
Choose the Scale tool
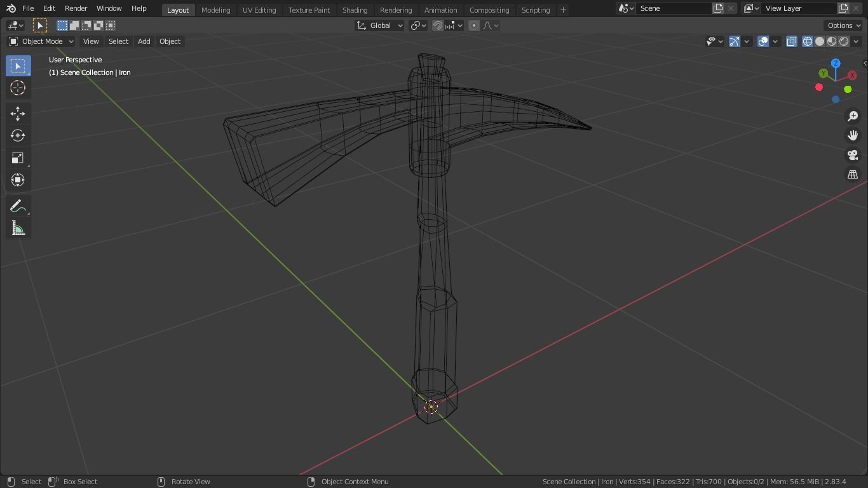click(18, 158)
